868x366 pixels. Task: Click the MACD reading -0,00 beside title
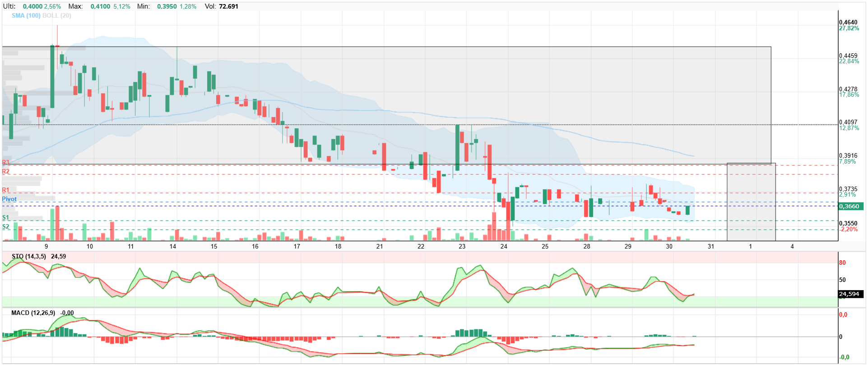(67, 313)
